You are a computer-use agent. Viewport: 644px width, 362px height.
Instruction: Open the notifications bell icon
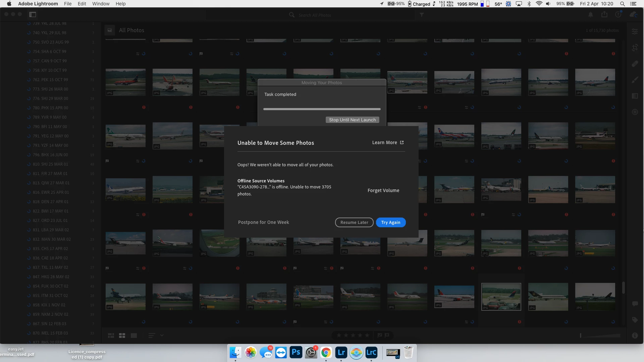click(x=591, y=15)
